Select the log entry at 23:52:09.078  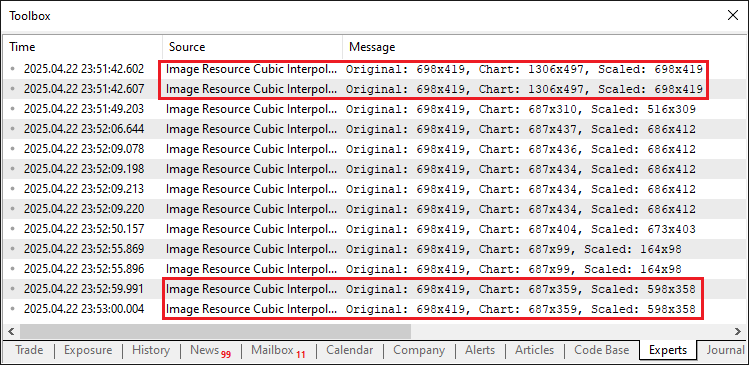click(374, 149)
